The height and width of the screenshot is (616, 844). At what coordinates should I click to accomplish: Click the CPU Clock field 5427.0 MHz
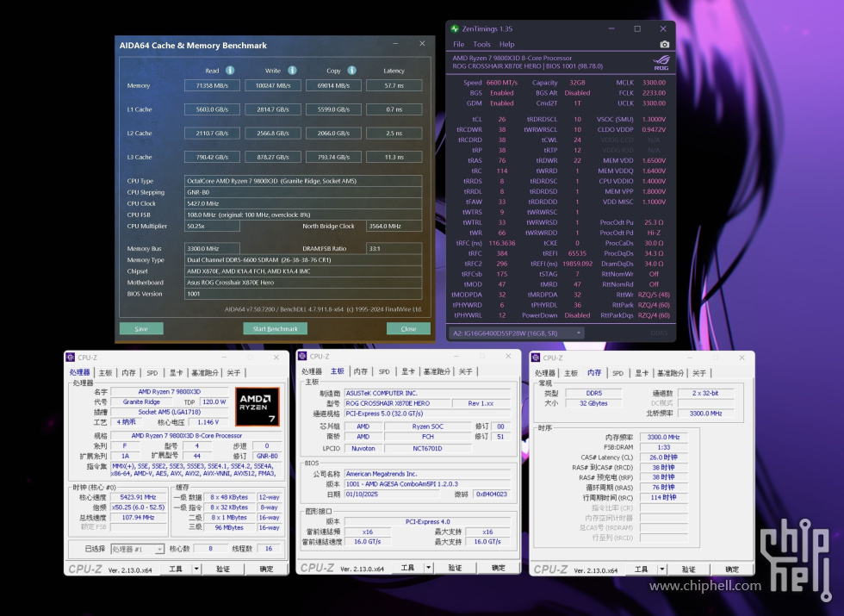(303, 203)
